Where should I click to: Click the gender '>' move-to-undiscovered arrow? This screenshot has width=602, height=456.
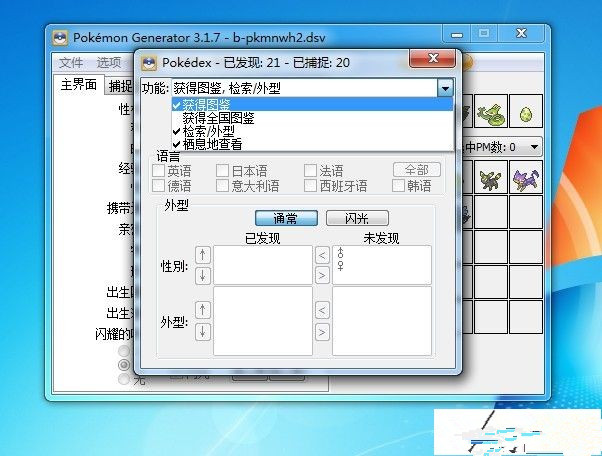322,276
